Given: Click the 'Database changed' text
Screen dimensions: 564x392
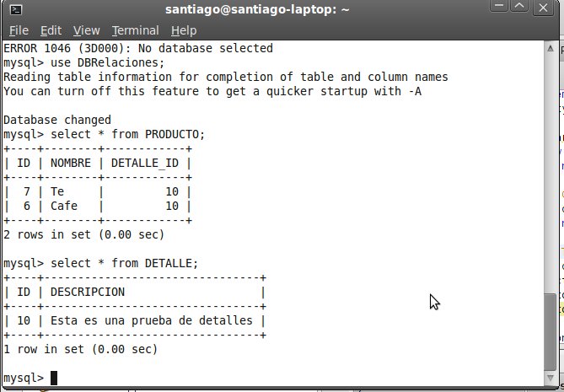Looking at the screenshot, I should coord(57,120).
